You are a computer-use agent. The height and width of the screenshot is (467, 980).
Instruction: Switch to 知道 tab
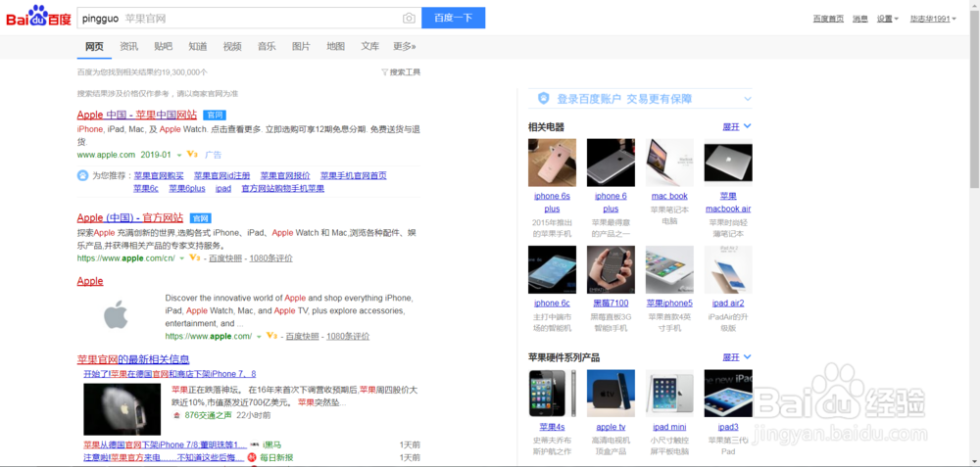pos(198,46)
